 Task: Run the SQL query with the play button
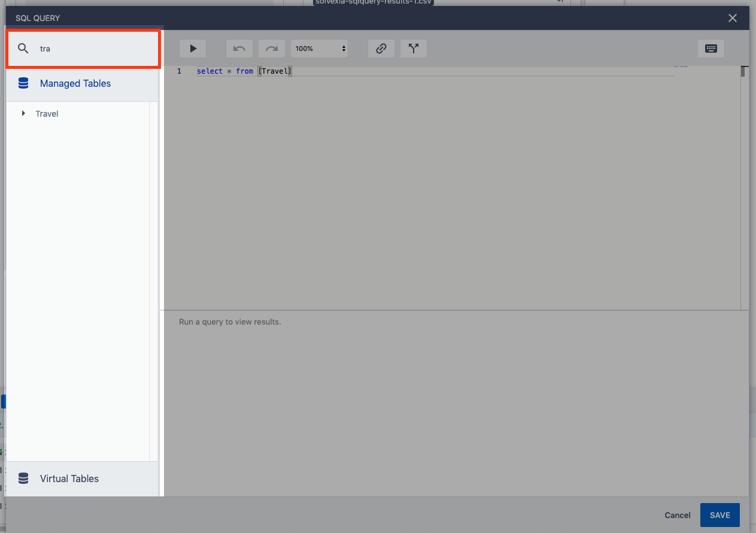(193, 49)
